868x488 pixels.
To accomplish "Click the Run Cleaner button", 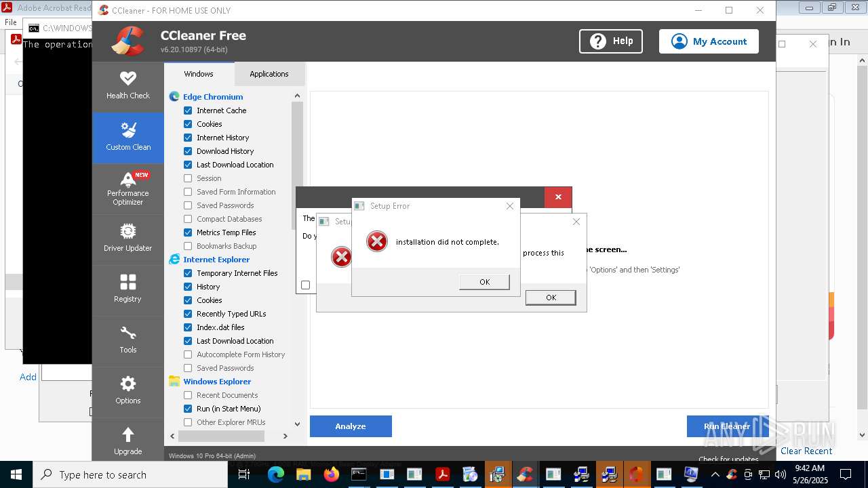I will pyautogui.click(x=727, y=426).
